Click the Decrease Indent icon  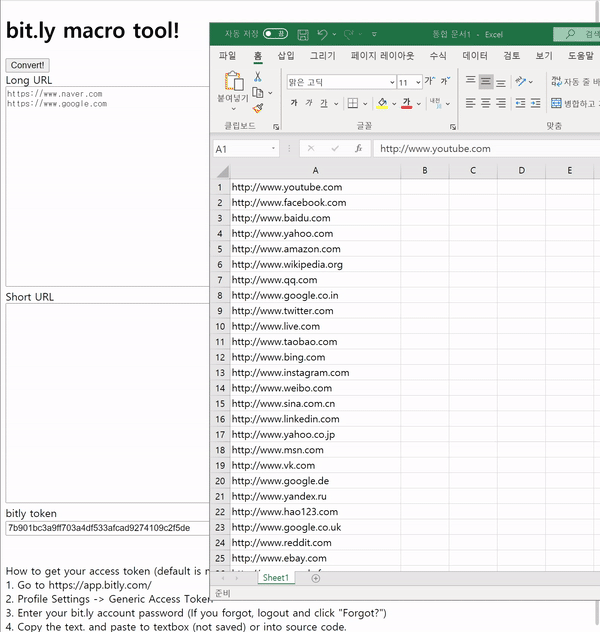[x=521, y=103]
